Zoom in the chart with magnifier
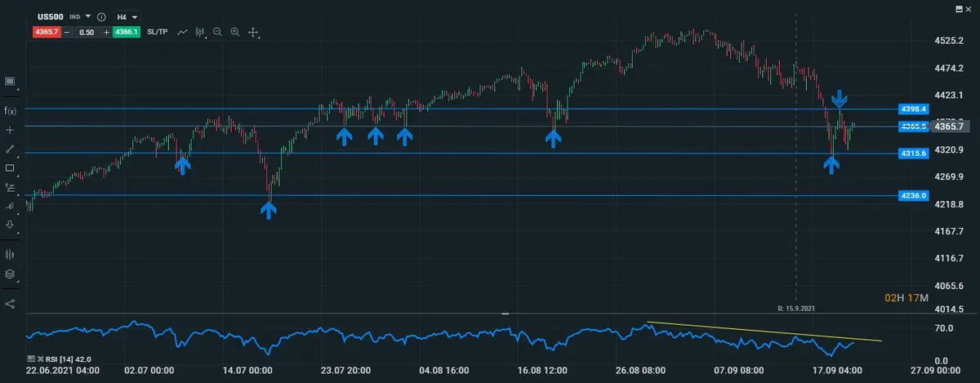Viewport: 980px width, 383px height. tap(235, 32)
